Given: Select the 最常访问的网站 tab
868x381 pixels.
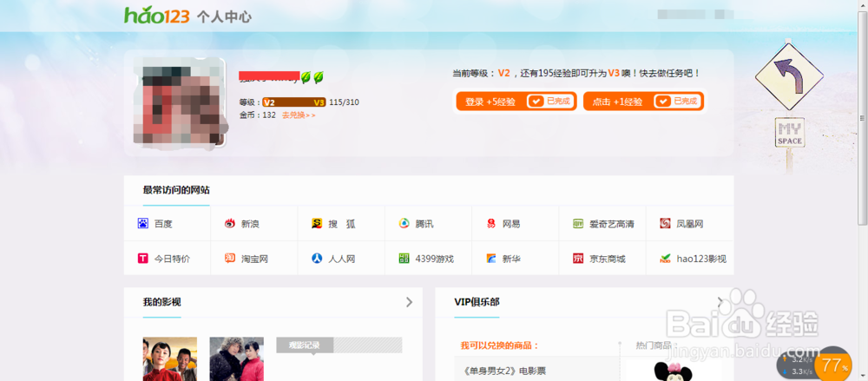Looking at the screenshot, I should click(x=176, y=190).
